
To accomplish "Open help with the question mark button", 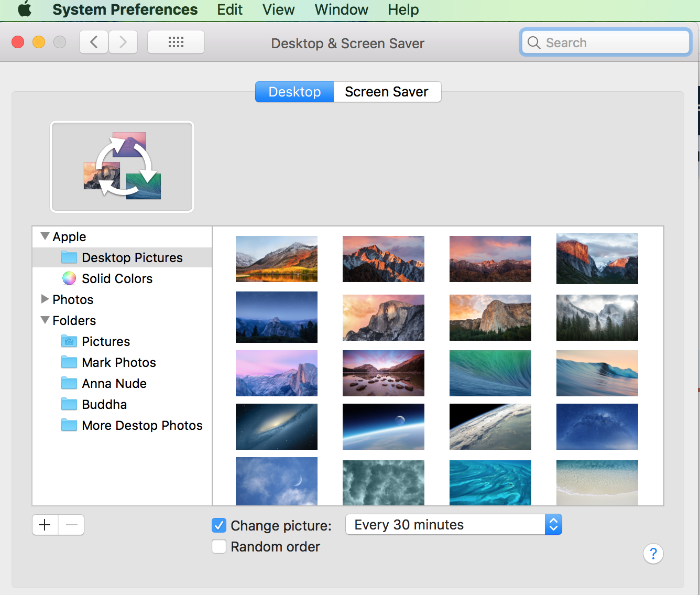I will point(653,554).
